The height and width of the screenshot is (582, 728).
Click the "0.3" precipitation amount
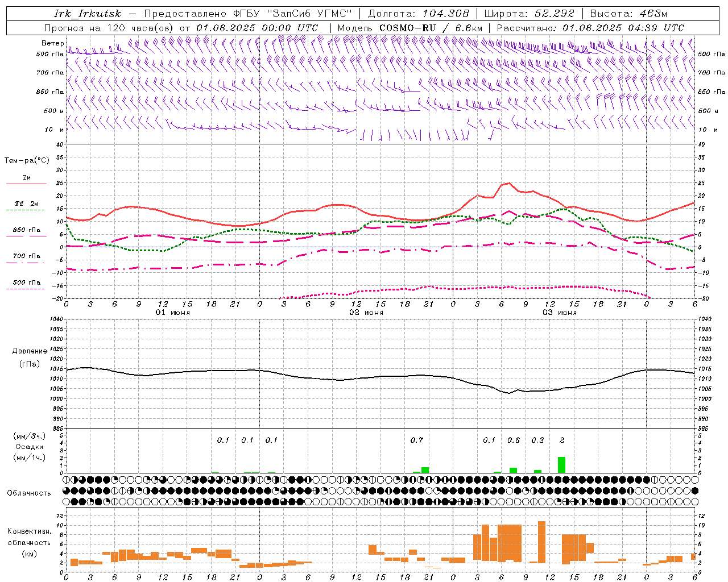coord(537,440)
